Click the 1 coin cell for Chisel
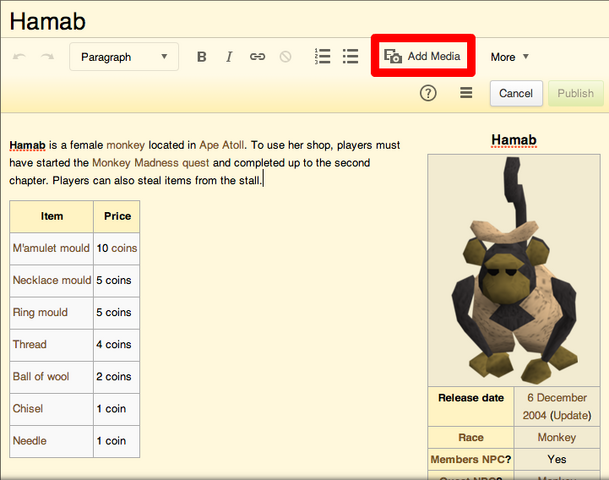The width and height of the screenshot is (609, 480). click(117, 409)
